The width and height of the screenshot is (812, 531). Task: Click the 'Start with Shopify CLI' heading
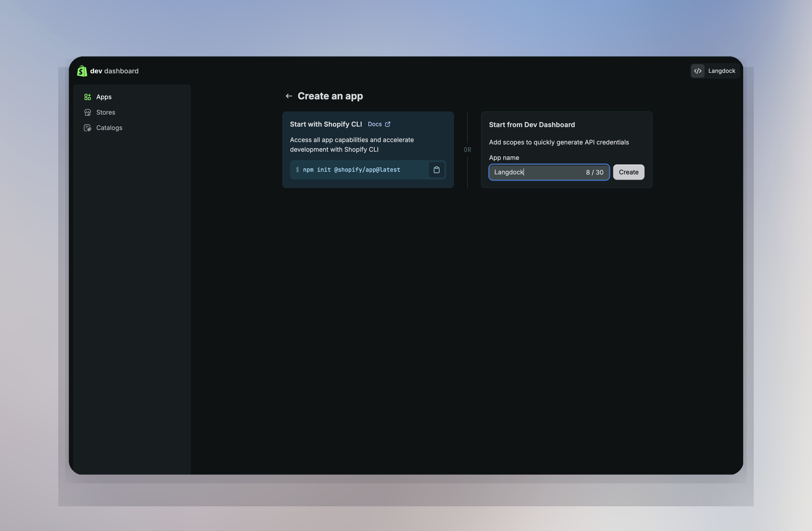[326, 124]
